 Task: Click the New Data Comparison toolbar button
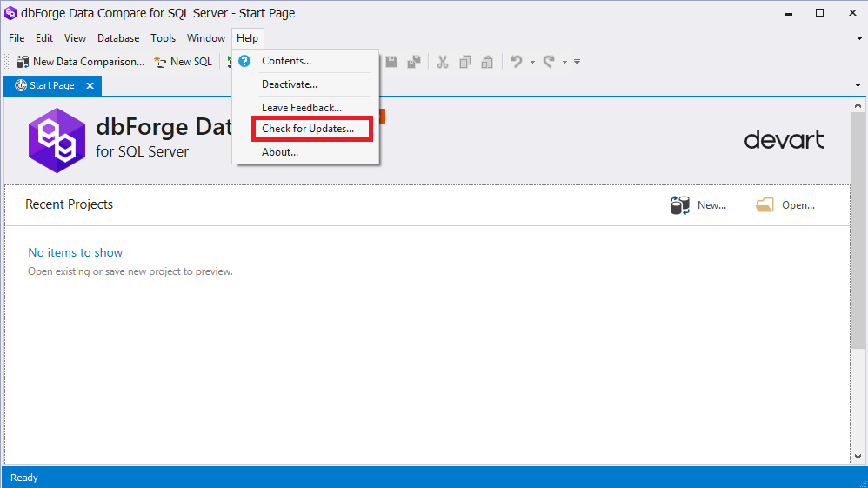coord(80,62)
